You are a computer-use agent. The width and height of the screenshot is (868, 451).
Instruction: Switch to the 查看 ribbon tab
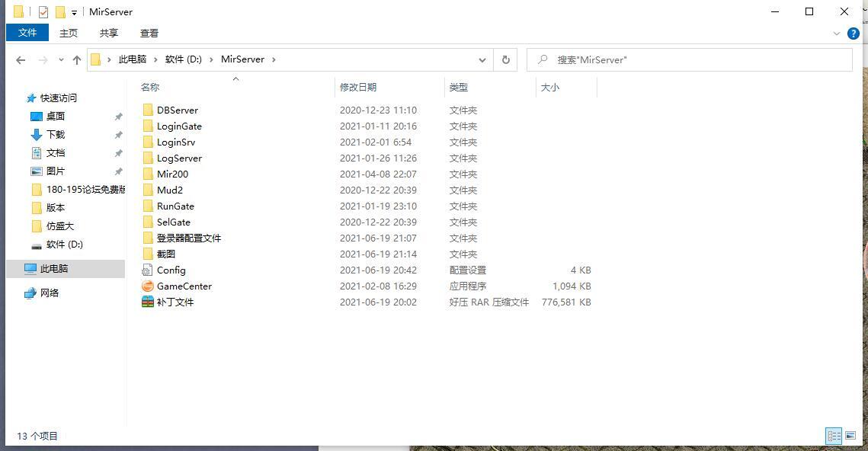tap(149, 33)
